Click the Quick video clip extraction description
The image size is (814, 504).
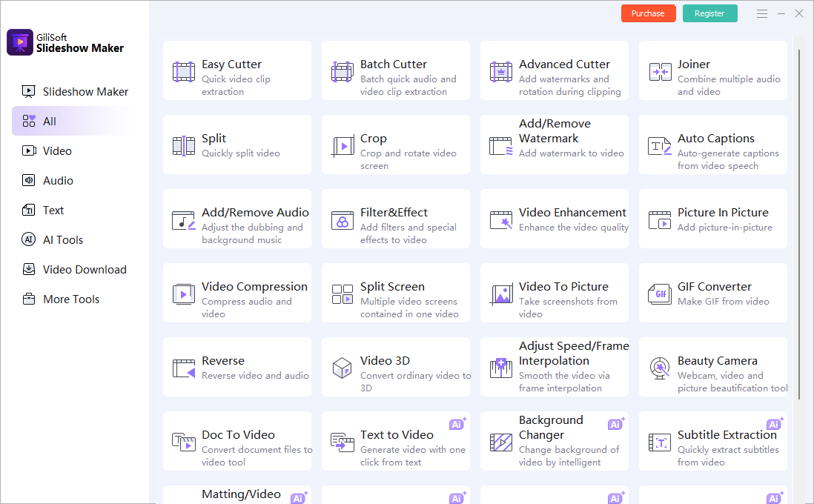pos(236,85)
